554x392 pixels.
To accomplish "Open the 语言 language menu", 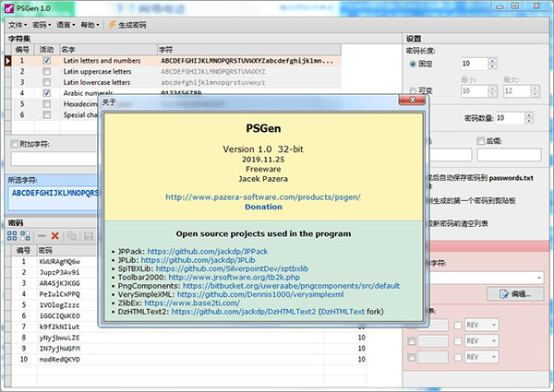I will click(x=66, y=25).
